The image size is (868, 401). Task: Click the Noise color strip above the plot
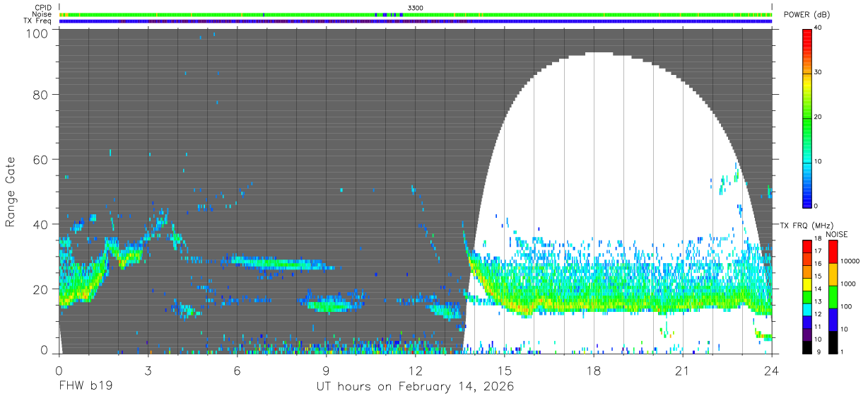pyautogui.click(x=416, y=14)
